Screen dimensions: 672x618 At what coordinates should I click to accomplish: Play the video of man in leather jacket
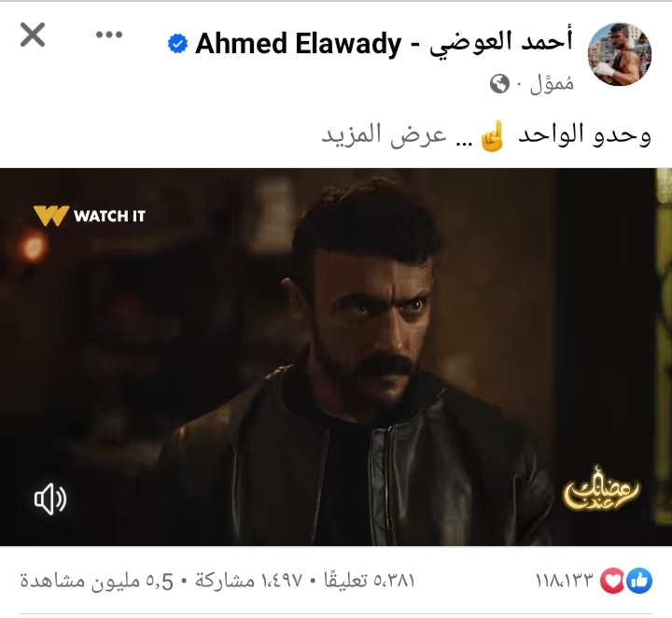[x=336, y=357]
